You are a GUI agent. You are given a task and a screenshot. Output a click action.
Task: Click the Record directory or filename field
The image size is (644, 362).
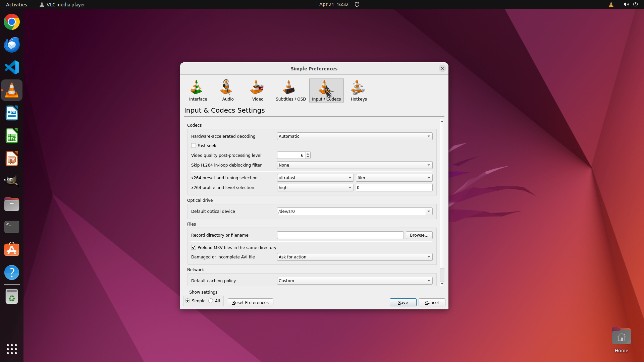[x=340, y=235]
